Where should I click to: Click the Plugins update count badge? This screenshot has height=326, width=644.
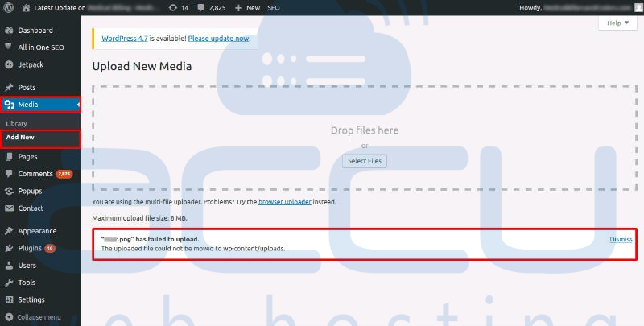coord(50,249)
